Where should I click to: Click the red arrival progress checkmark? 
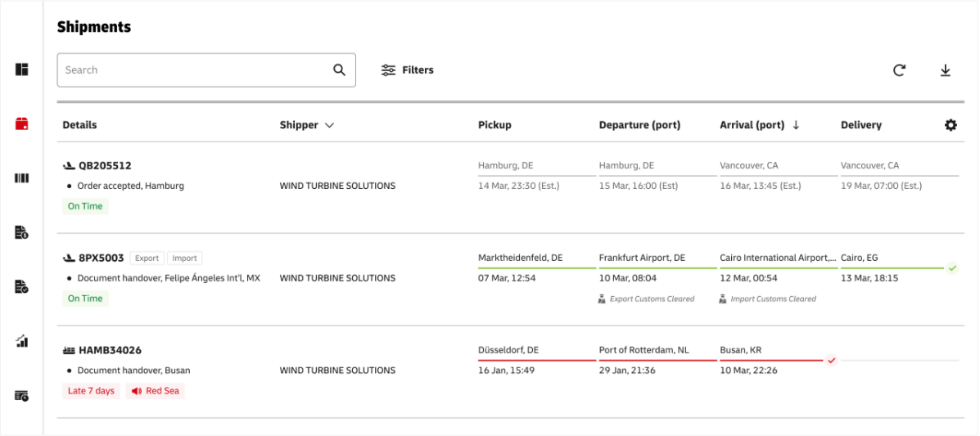click(831, 360)
